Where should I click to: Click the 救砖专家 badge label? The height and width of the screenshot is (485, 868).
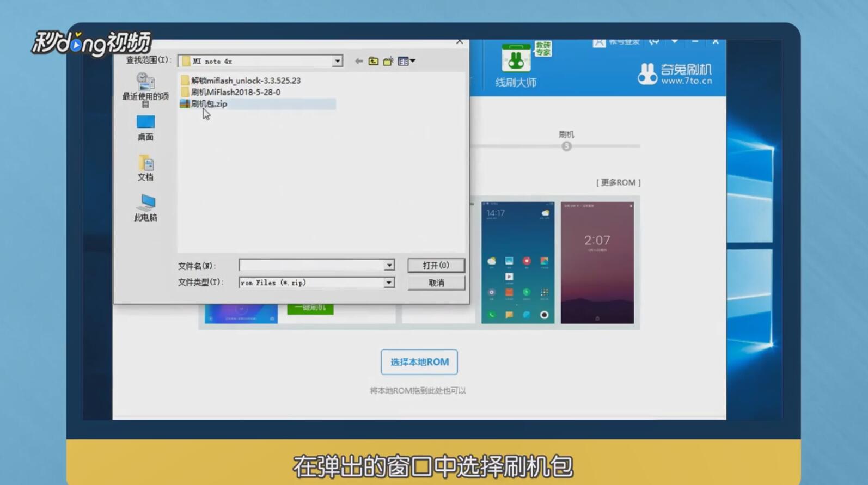point(543,48)
